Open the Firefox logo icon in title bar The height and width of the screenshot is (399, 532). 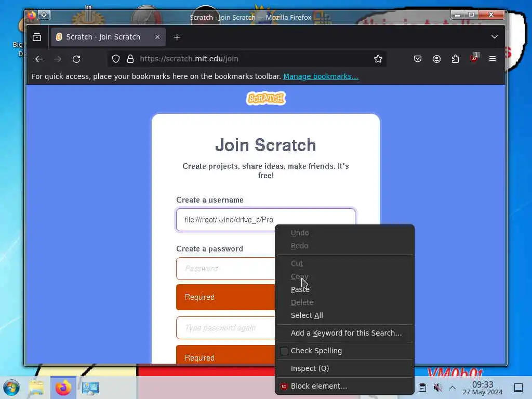[31, 15]
